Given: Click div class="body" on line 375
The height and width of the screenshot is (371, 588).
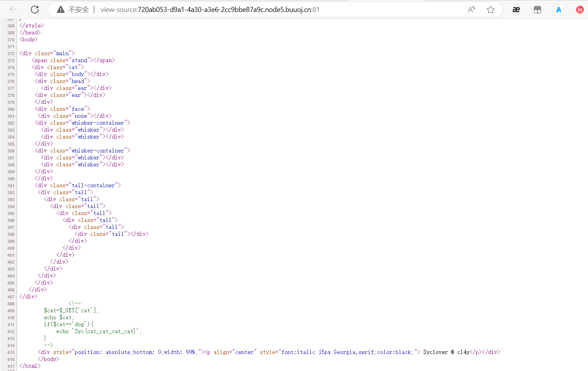Looking at the screenshot, I should 62,75.
